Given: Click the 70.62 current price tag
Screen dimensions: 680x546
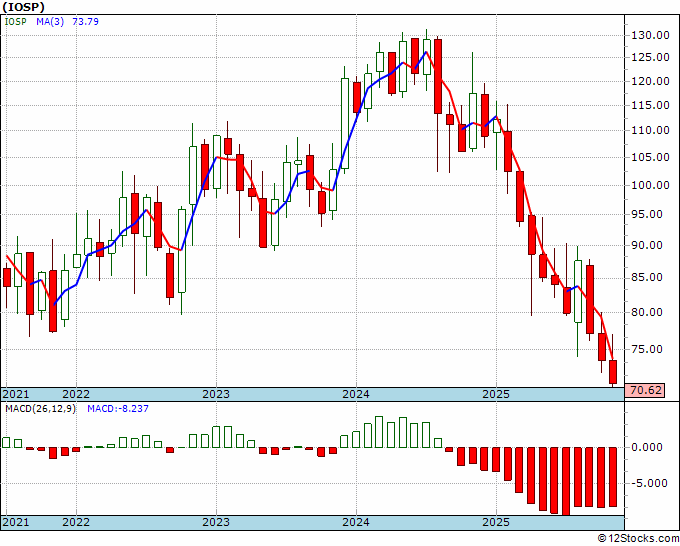Looking at the screenshot, I should [x=646, y=390].
